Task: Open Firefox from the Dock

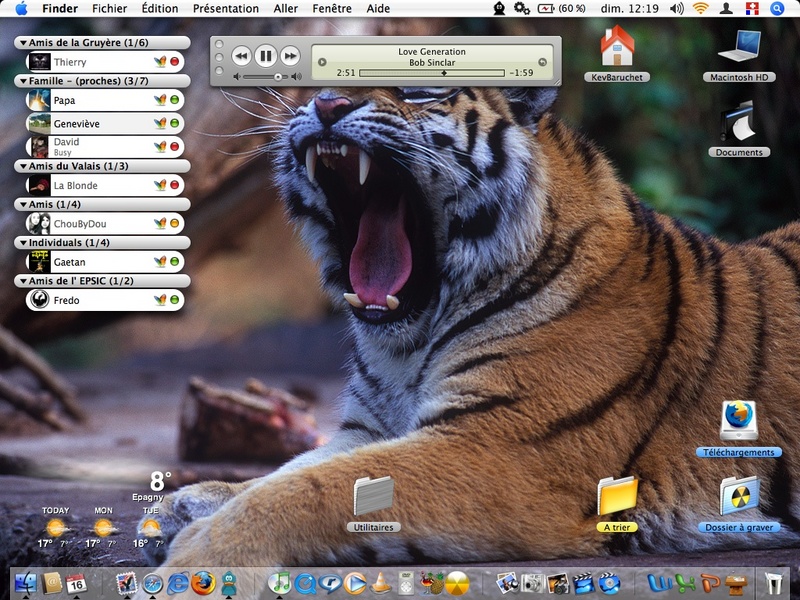Action: (203, 582)
